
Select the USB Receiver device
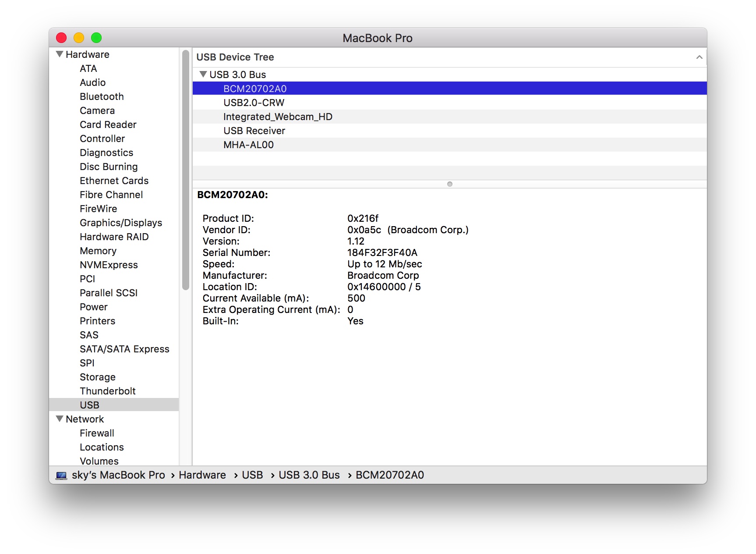[449, 131]
